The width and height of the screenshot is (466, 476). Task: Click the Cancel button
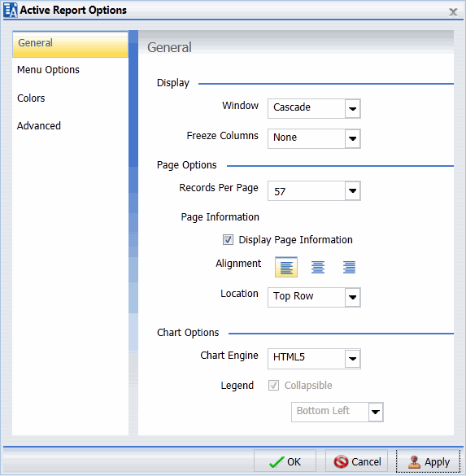[357, 461]
